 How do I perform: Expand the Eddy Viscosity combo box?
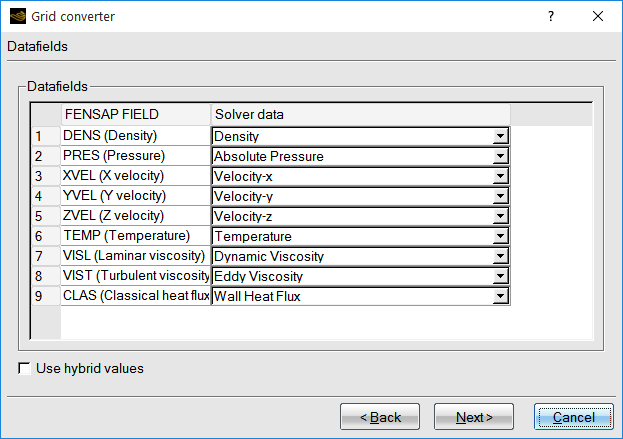pyautogui.click(x=500, y=276)
